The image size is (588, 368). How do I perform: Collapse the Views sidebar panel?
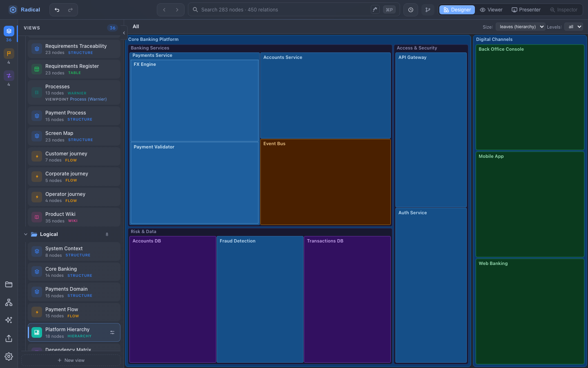[x=124, y=33]
